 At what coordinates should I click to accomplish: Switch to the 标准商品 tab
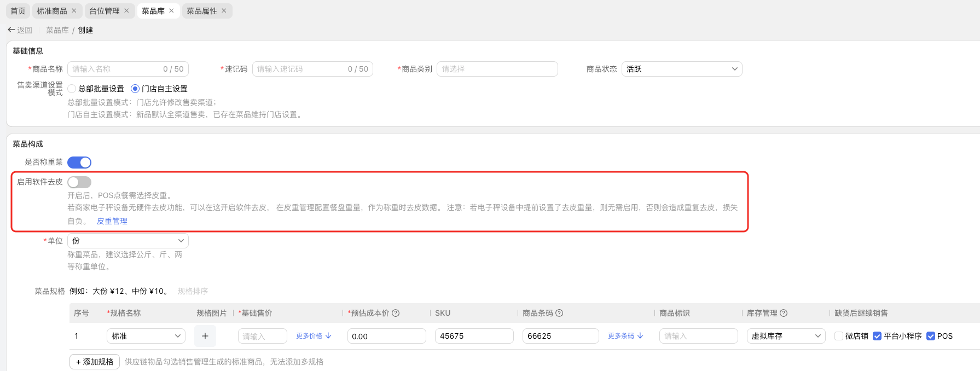[52, 11]
